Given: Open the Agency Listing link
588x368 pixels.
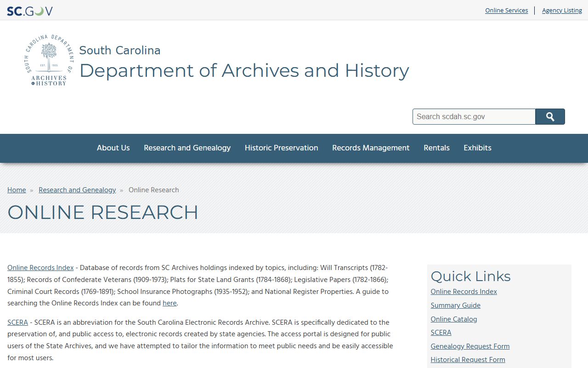Looking at the screenshot, I should (562, 10).
